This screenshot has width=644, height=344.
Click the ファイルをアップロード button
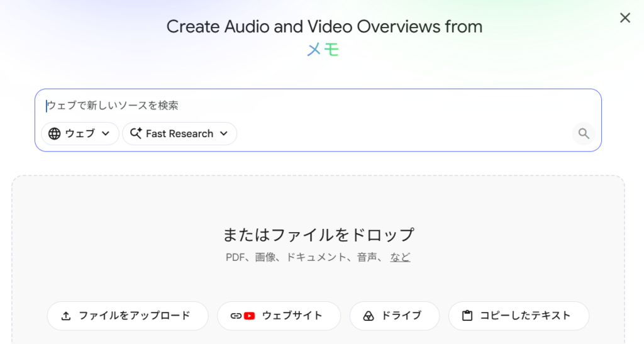coord(128,316)
